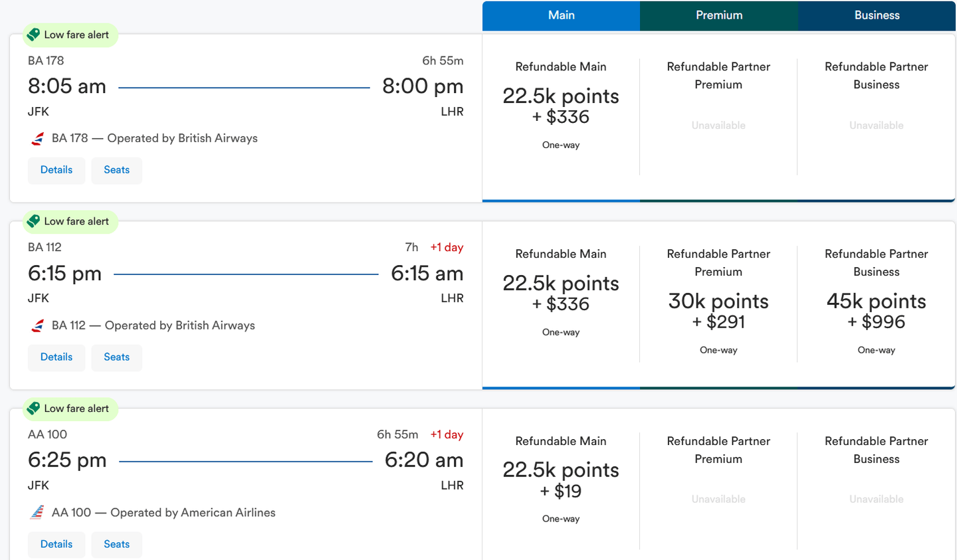Open Details for flight BA 178
This screenshot has width=957, height=560.
coord(56,170)
